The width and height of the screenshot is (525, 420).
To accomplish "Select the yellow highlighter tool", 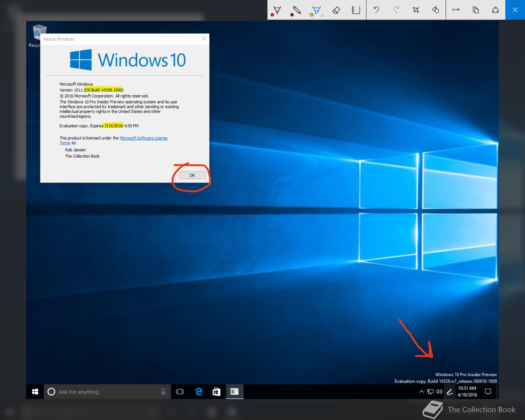I will click(316, 10).
